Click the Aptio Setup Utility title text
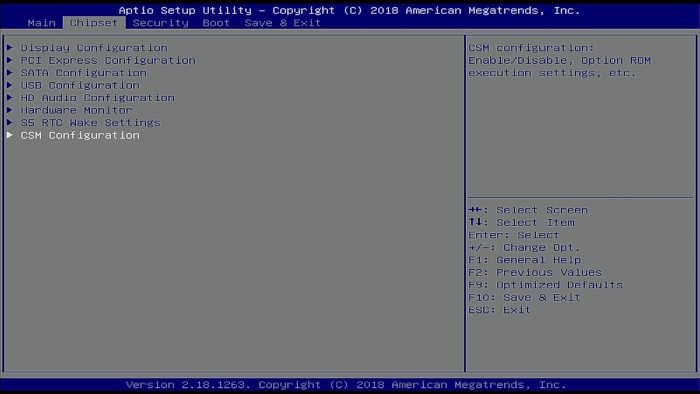 click(x=350, y=10)
